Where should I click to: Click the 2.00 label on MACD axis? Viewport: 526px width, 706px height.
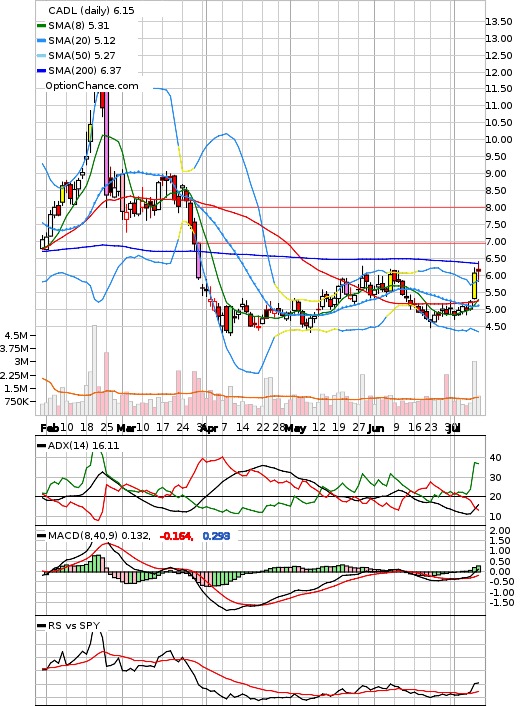click(x=500, y=531)
